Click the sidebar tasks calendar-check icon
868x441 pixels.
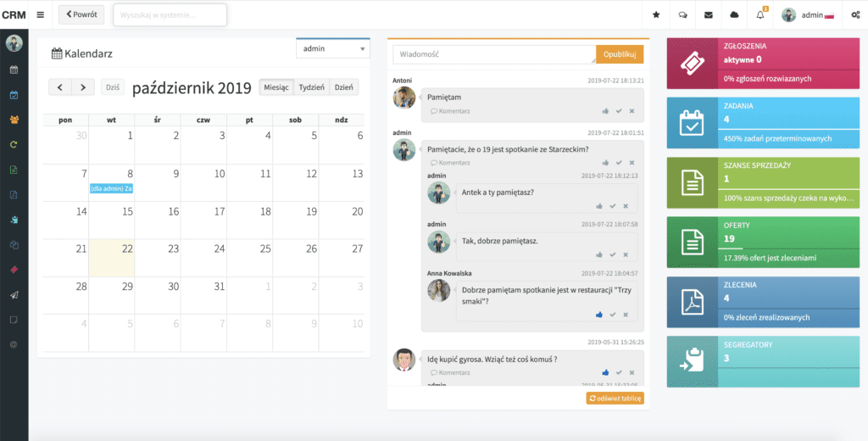14,95
